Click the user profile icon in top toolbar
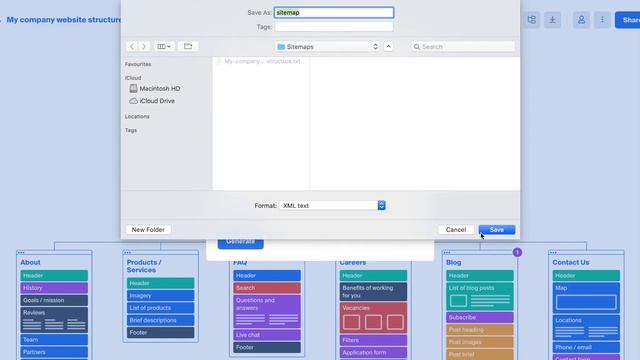The image size is (640, 360). [x=581, y=20]
